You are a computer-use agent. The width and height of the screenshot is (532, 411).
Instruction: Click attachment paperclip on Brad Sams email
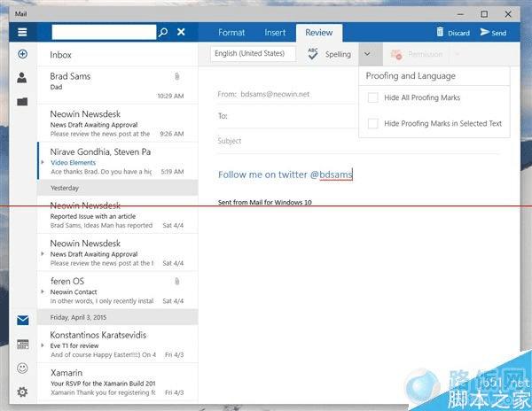176,76
